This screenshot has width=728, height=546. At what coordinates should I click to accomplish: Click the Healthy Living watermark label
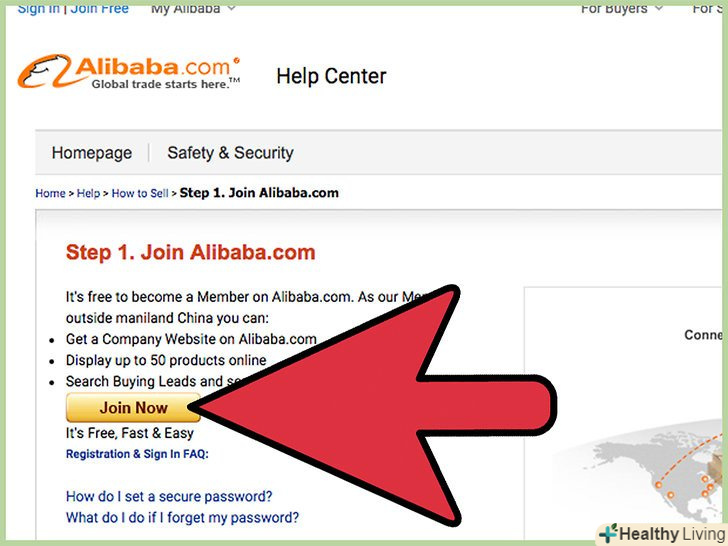671,534
